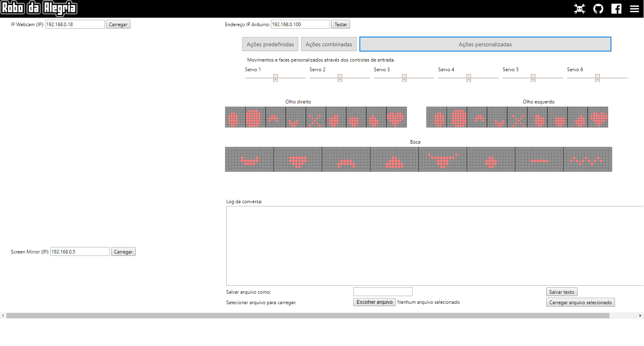The image size is (644, 346).
Task: Select the downward curve eye for Olho direito
Action: [x=296, y=117]
